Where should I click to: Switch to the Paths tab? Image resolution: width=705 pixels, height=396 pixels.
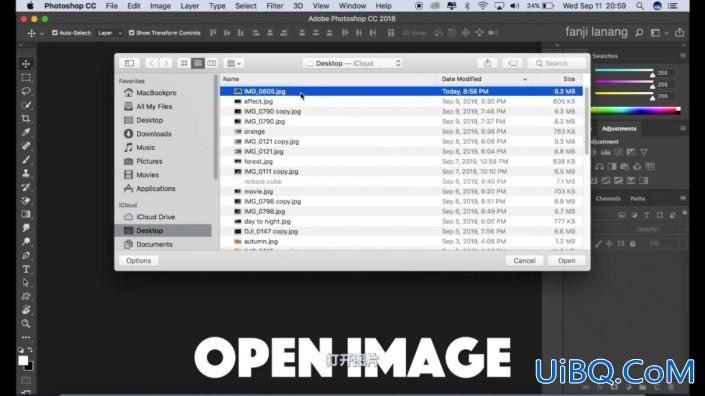pyautogui.click(x=638, y=198)
